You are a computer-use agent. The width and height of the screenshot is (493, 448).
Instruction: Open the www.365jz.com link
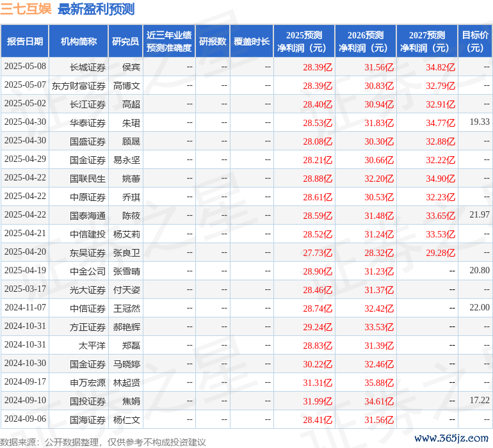451,438
